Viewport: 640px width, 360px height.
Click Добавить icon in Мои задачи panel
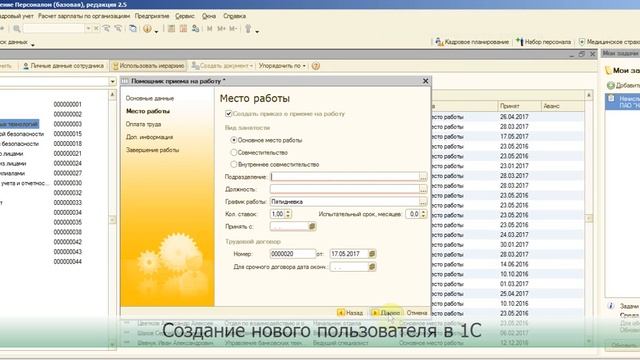pyautogui.click(x=611, y=85)
